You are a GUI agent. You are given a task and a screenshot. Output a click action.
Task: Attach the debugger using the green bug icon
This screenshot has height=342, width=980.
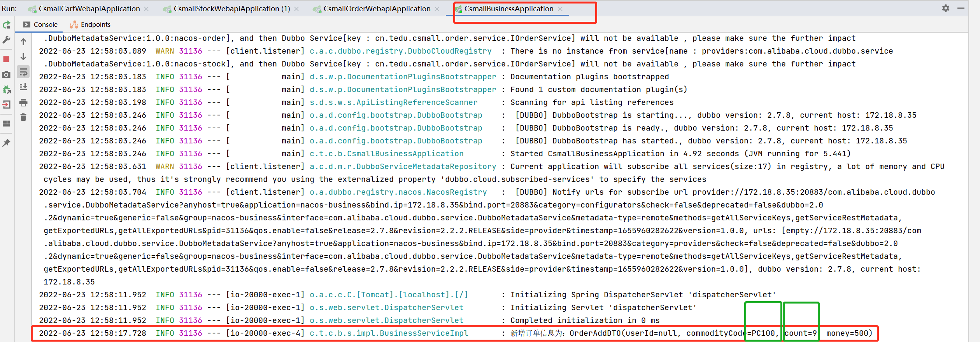pos(7,90)
